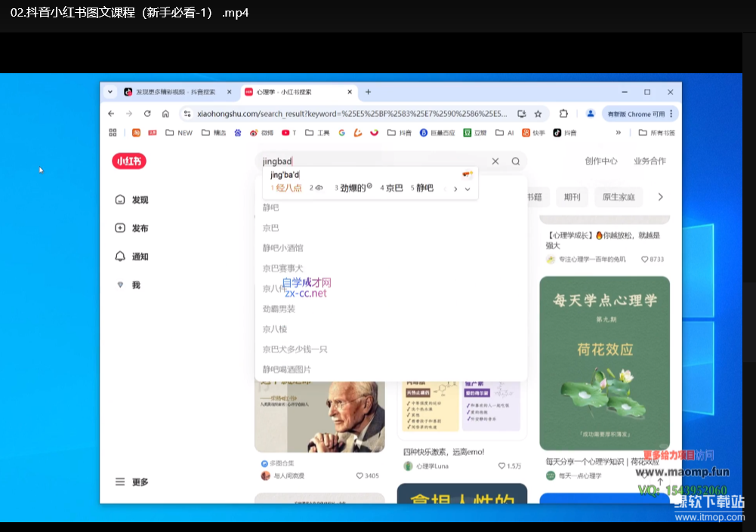Open the 抖音 bookmarks folder

click(x=400, y=133)
